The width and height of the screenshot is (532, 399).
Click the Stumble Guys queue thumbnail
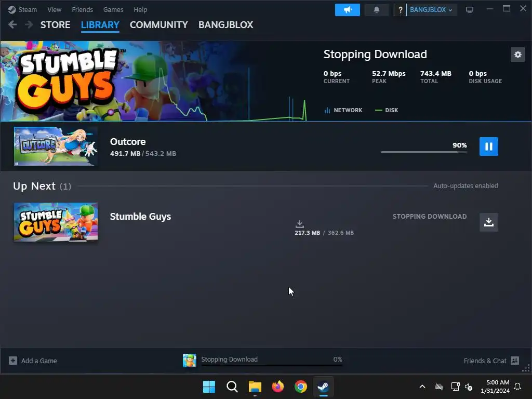pos(56,222)
